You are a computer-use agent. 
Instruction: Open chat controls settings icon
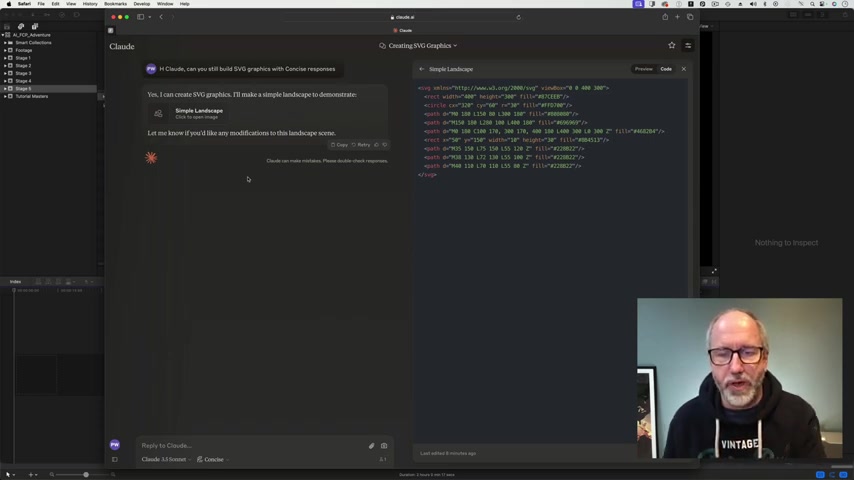click(688, 46)
